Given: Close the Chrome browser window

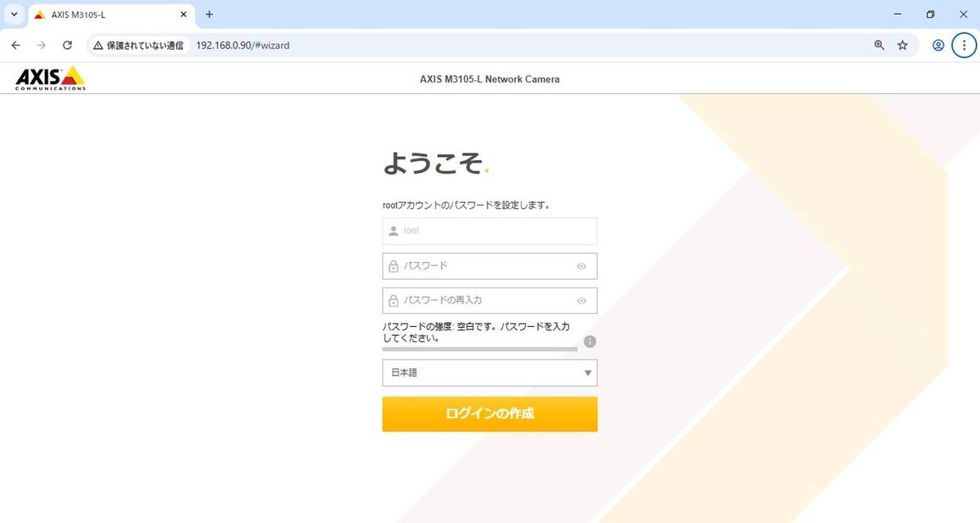Looking at the screenshot, I should [963, 15].
